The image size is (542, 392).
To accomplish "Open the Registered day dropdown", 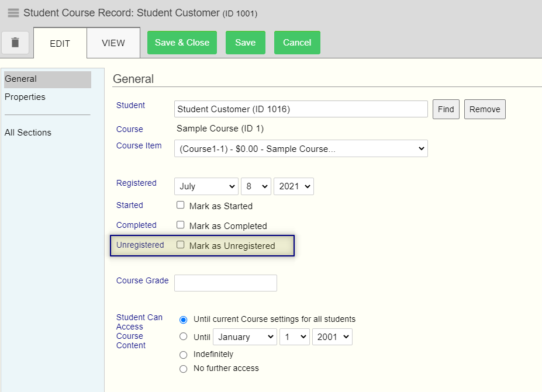I will pos(256,186).
